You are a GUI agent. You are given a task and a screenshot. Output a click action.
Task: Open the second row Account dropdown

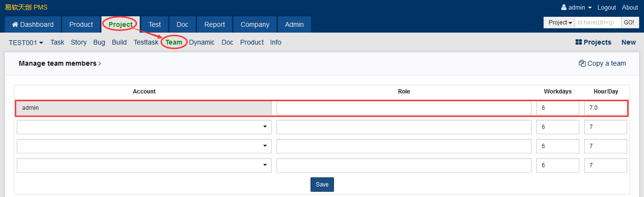coord(144,127)
